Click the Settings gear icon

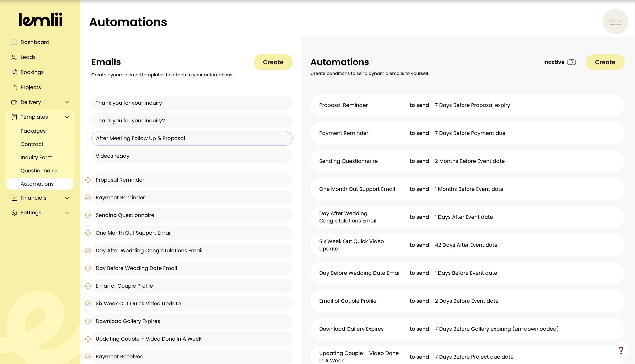[14, 213]
